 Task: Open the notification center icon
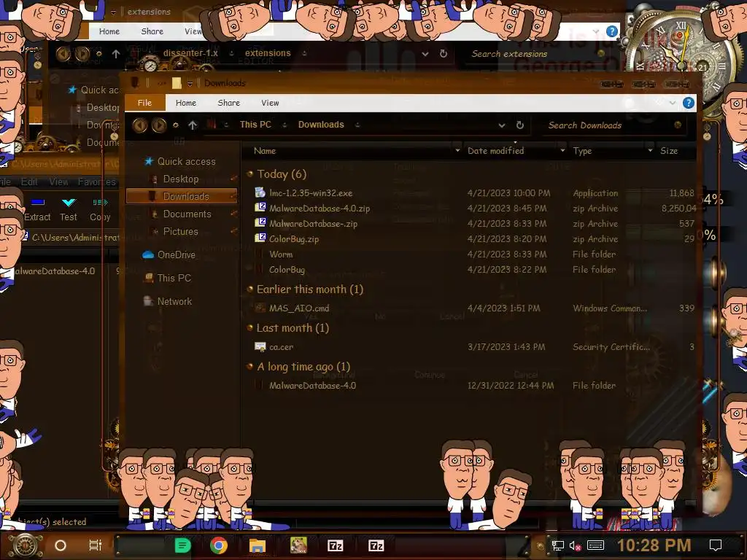click(715, 545)
